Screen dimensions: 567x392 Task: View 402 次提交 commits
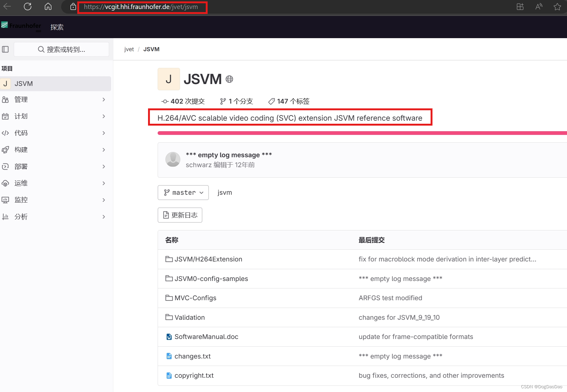pyautogui.click(x=183, y=101)
